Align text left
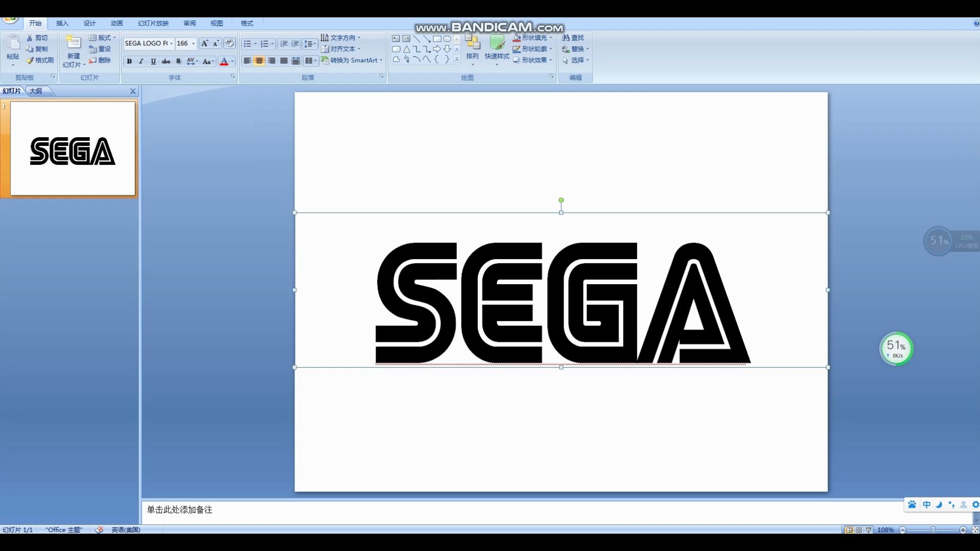This screenshot has width=980, height=551. pos(247,61)
